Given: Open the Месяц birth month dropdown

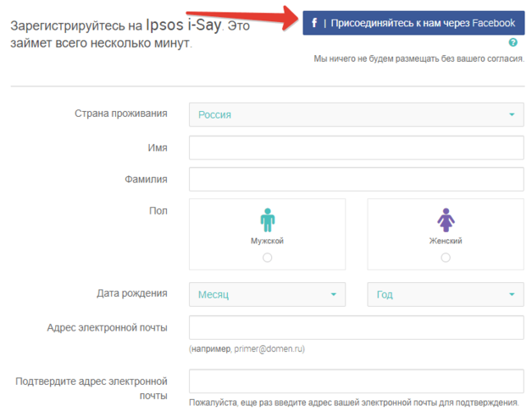Looking at the screenshot, I should pyautogui.click(x=268, y=294).
